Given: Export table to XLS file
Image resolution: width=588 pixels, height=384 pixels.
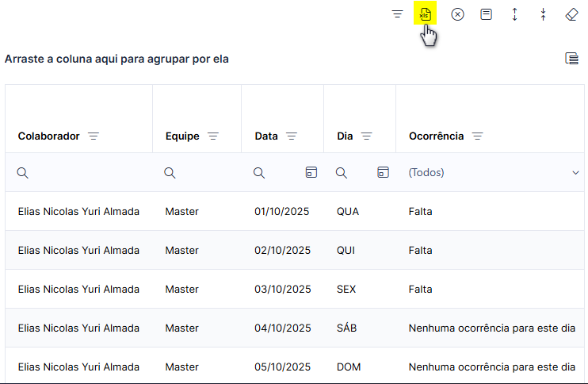Looking at the screenshot, I should (426, 14).
